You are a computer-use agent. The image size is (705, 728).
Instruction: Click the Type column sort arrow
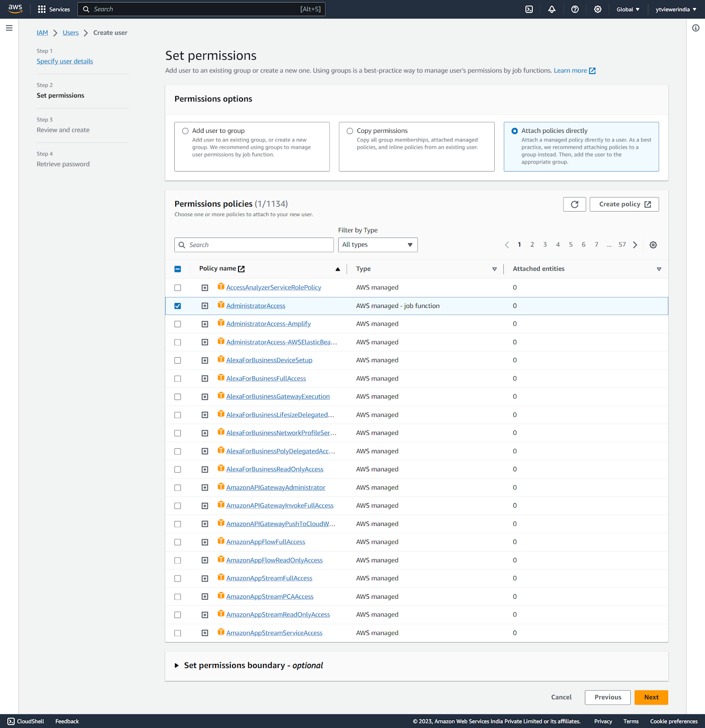494,269
